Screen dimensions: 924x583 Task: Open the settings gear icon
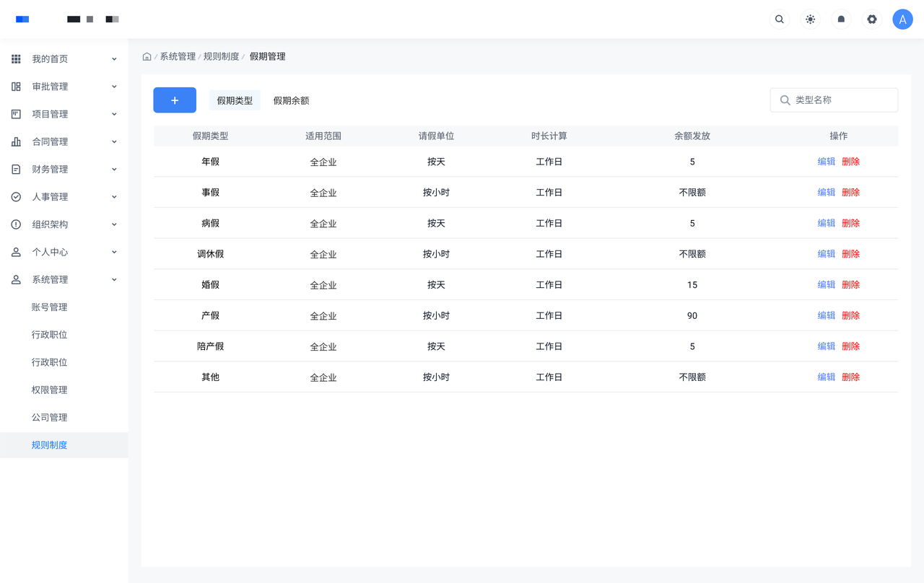click(x=872, y=19)
